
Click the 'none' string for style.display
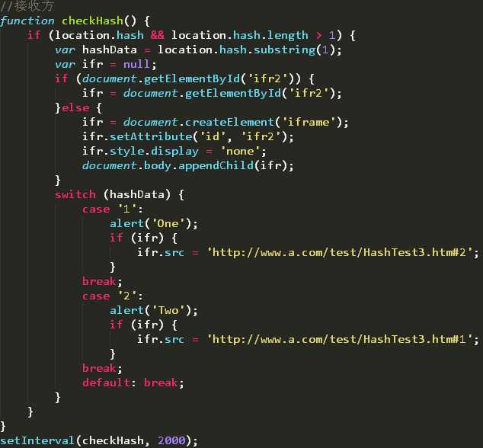pyautogui.click(x=240, y=151)
